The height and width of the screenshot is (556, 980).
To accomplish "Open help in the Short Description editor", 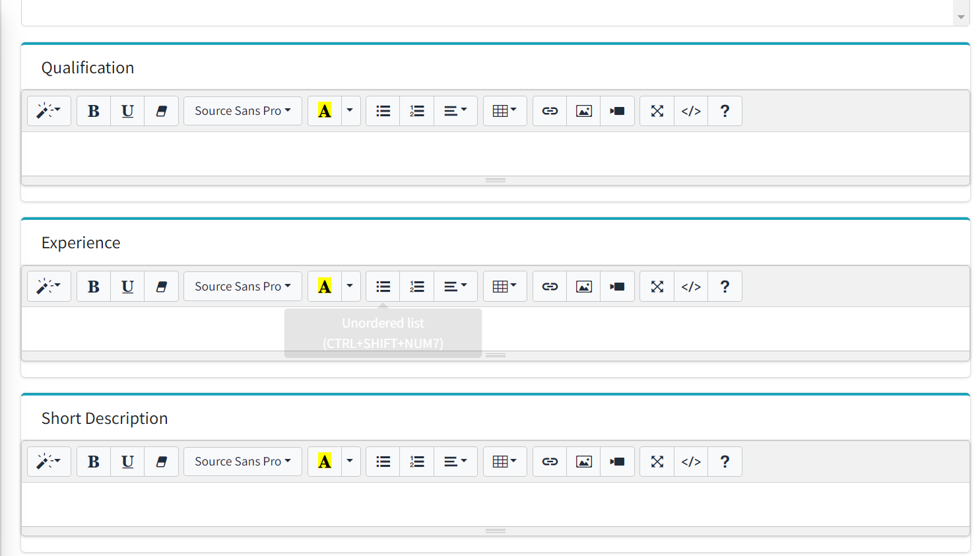I will coord(725,462).
